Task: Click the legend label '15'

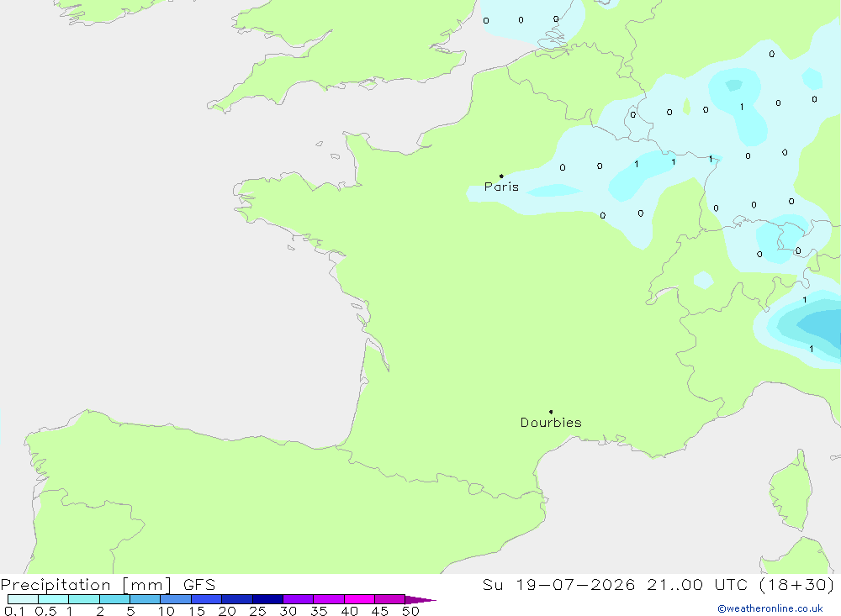Action: (x=196, y=611)
